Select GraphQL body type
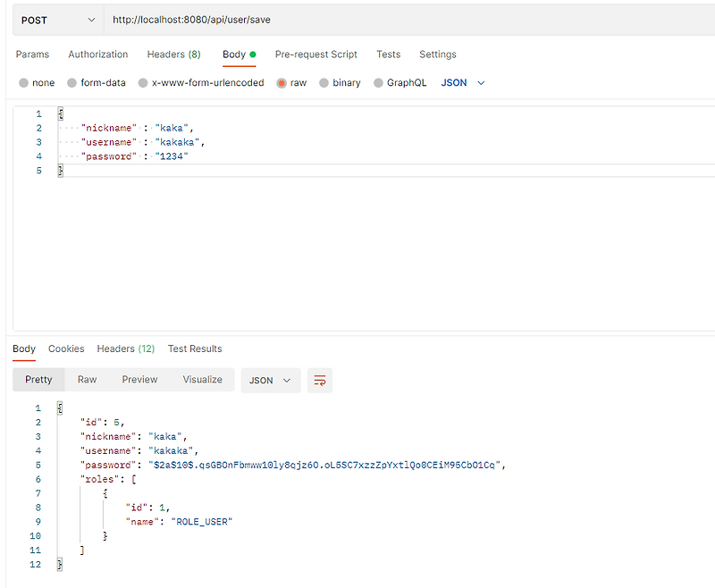Screen dimensions: 715x588 tap(379, 83)
